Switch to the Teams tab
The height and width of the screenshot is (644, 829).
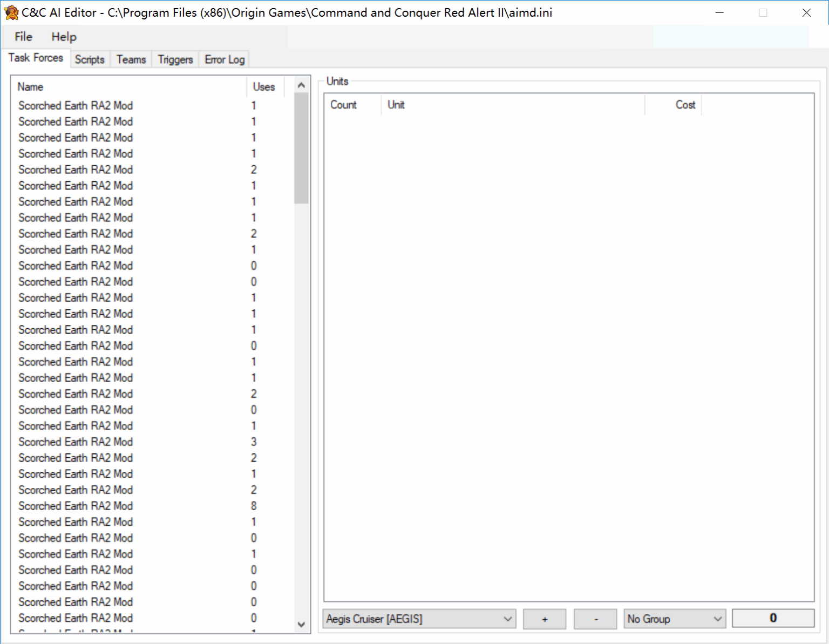(x=130, y=59)
